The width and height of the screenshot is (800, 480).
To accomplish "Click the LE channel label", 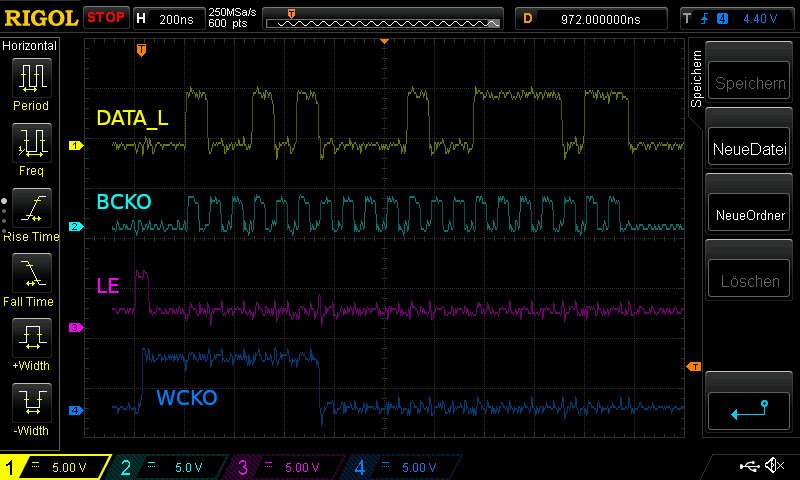I will 108,285.
